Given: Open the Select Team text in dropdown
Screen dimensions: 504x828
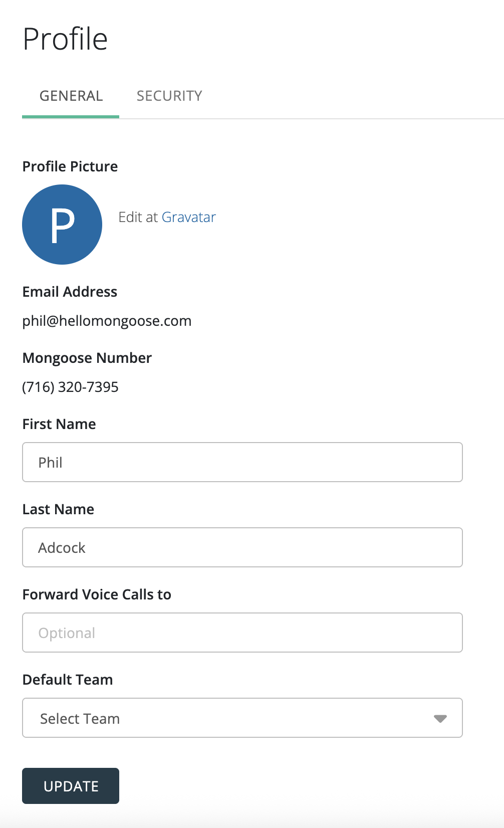Looking at the screenshot, I should [80, 719].
